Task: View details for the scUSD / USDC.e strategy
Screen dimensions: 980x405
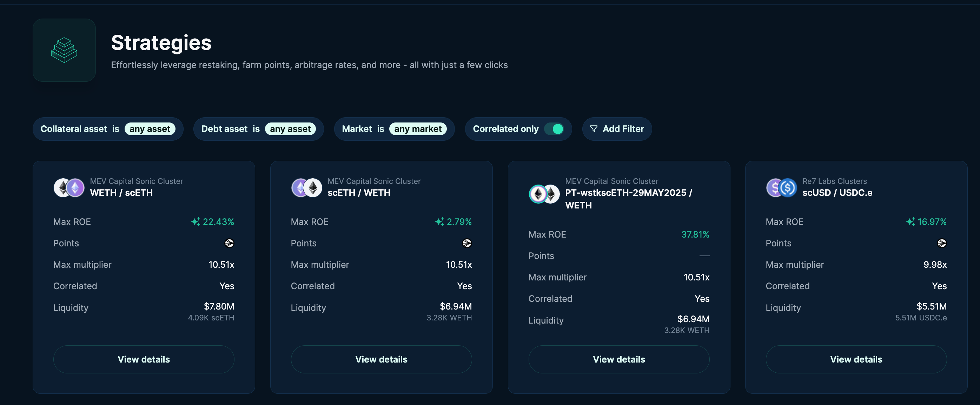Action: click(x=856, y=359)
